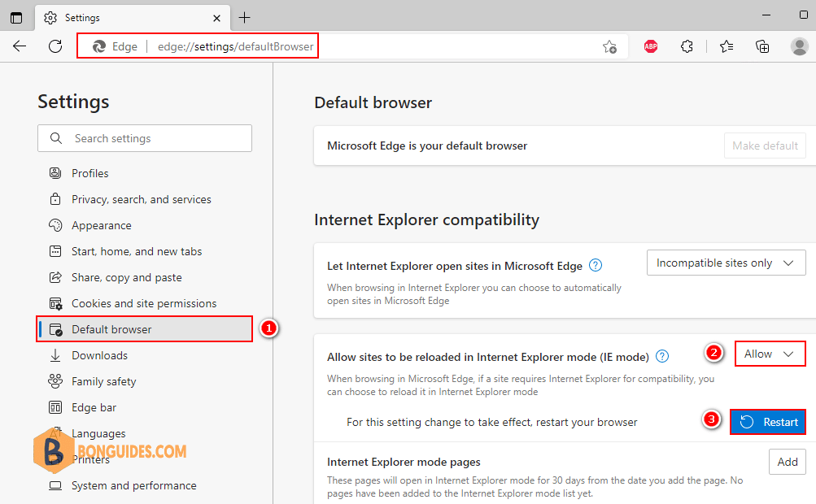Click the Edge logo in address bar
Screen dimensions: 816x504
click(99, 47)
